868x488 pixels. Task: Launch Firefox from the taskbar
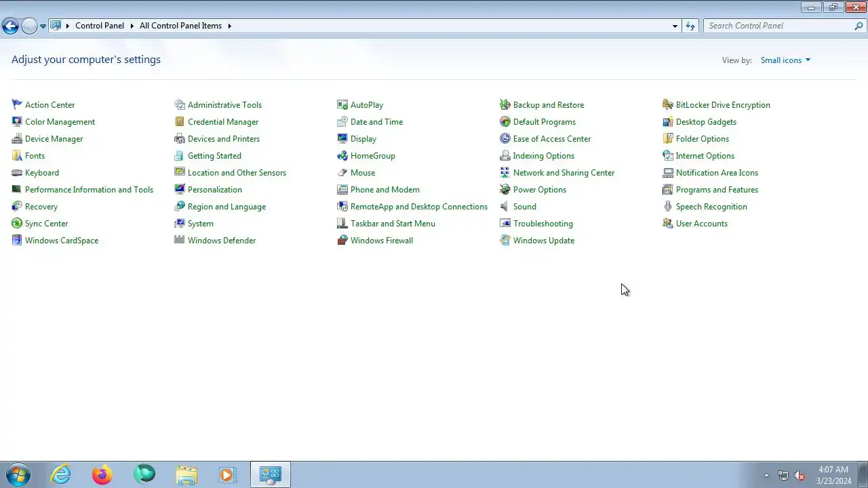point(102,474)
